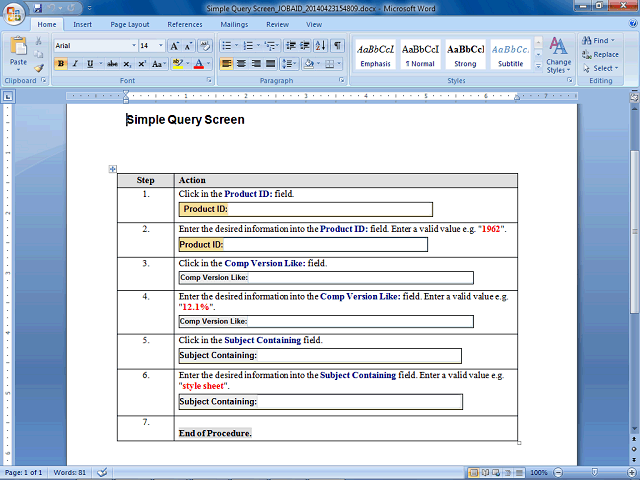Toggle Italic formatting

[x=75, y=64]
